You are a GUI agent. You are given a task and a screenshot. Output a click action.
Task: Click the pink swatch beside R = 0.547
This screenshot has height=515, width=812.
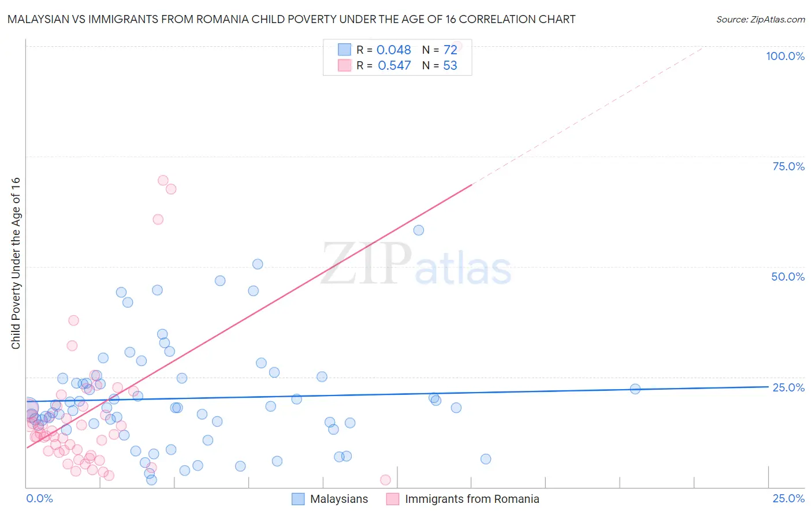pyautogui.click(x=344, y=65)
